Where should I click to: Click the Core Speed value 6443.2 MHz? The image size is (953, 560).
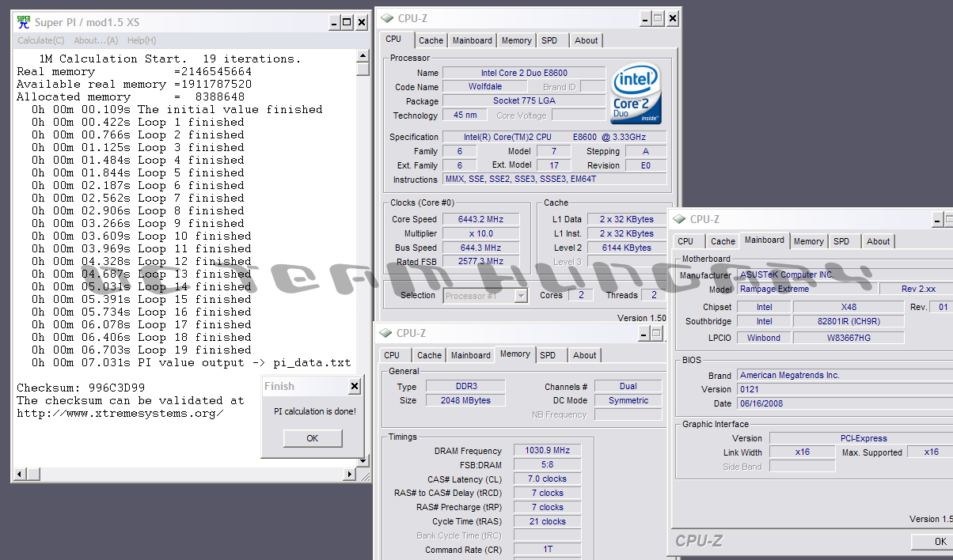pos(481,219)
